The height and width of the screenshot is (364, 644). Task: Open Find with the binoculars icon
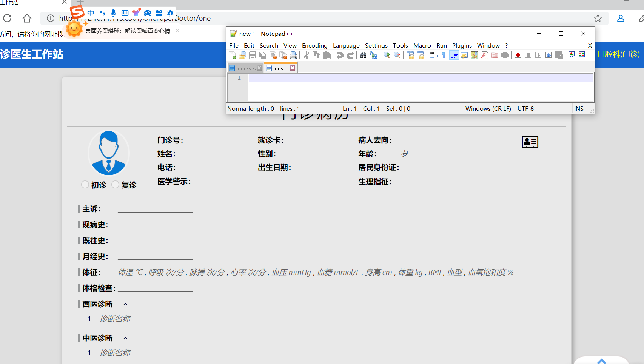pos(363,55)
